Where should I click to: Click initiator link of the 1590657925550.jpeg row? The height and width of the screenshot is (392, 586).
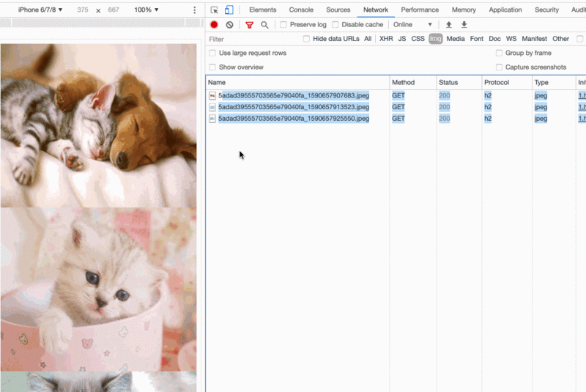(x=582, y=119)
